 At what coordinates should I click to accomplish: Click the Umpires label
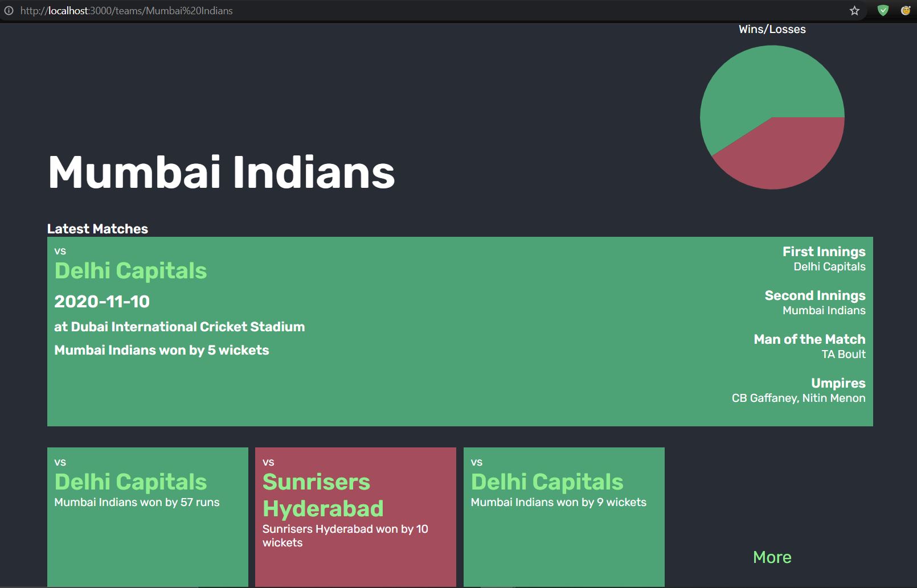coord(838,383)
